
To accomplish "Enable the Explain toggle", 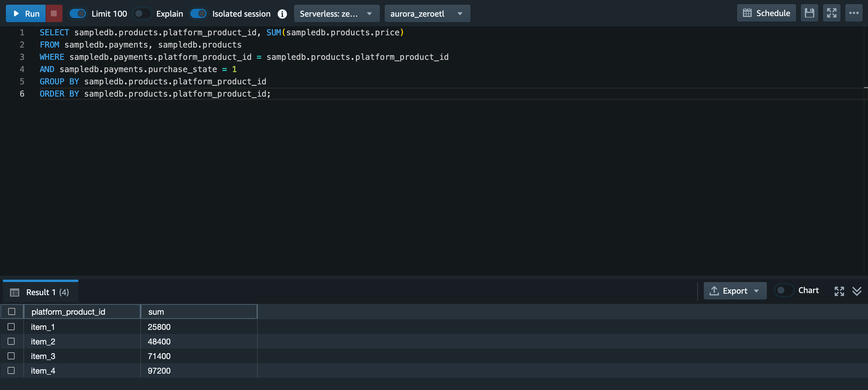I will [x=142, y=13].
